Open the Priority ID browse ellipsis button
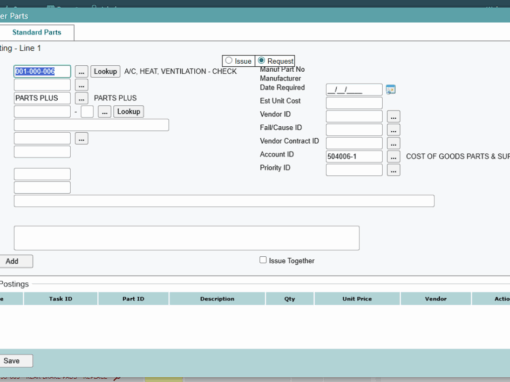 pos(393,170)
